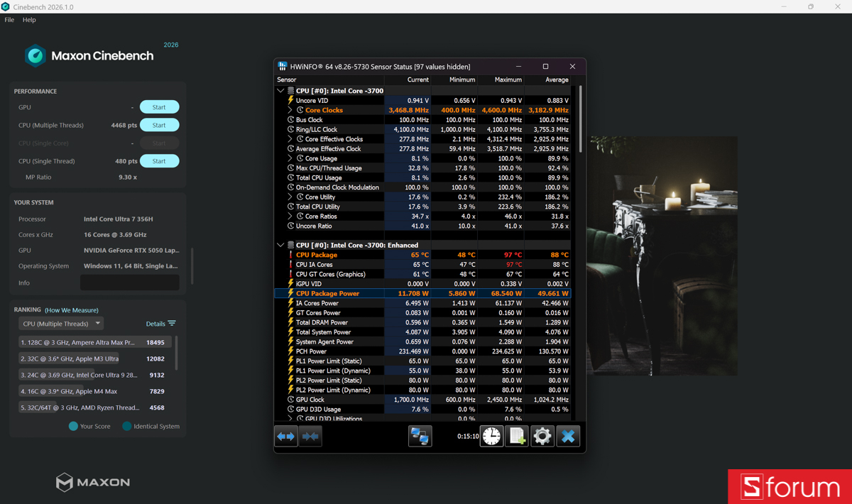This screenshot has height=504, width=852.
Task: Start the CPU (Single Thread) benchmark
Action: tap(159, 161)
